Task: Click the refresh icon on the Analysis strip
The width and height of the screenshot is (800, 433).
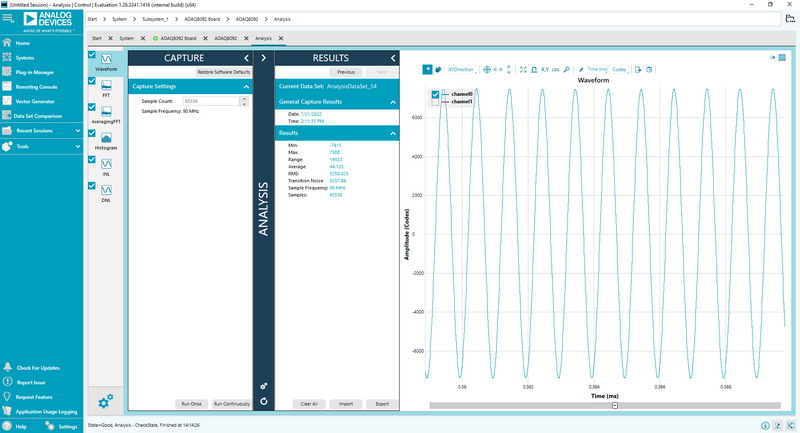Action: [263, 401]
